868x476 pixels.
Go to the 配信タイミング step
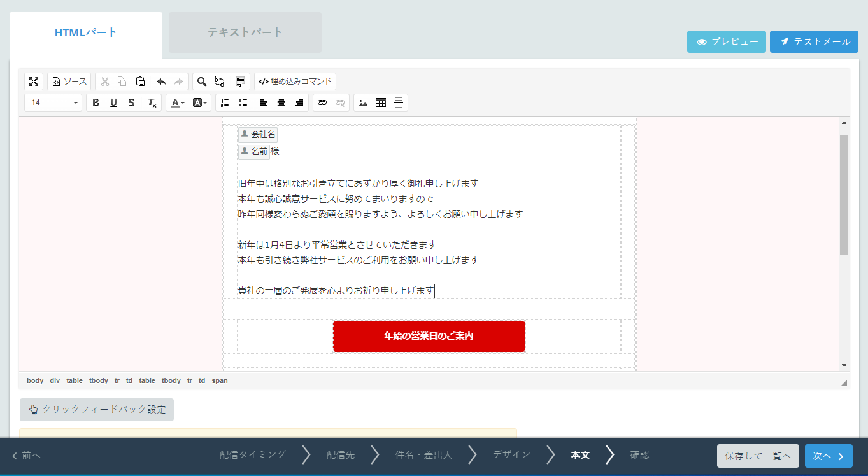point(253,454)
